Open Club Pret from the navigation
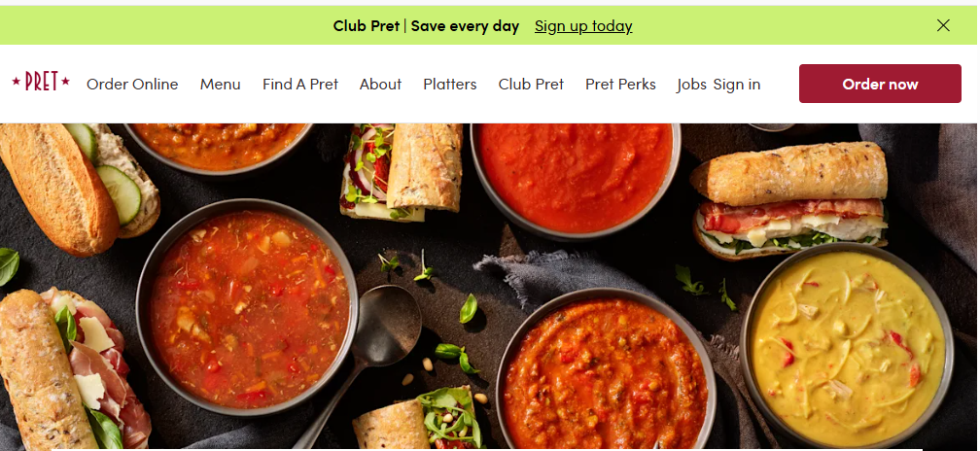Screen dimensions: 980x451 [531, 84]
